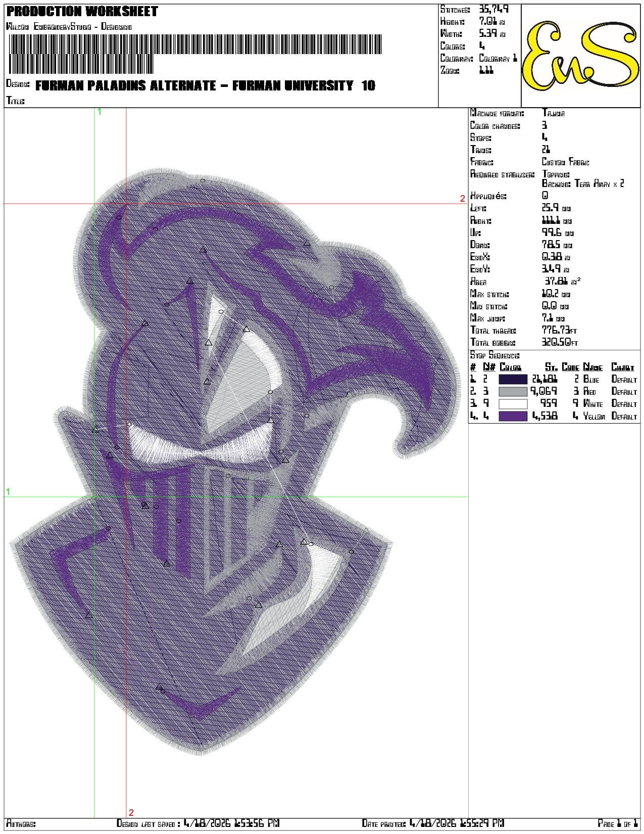Click the 'Wilcom EmbroideryStudio - Designing' text
644x834 pixels.
click(69, 26)
